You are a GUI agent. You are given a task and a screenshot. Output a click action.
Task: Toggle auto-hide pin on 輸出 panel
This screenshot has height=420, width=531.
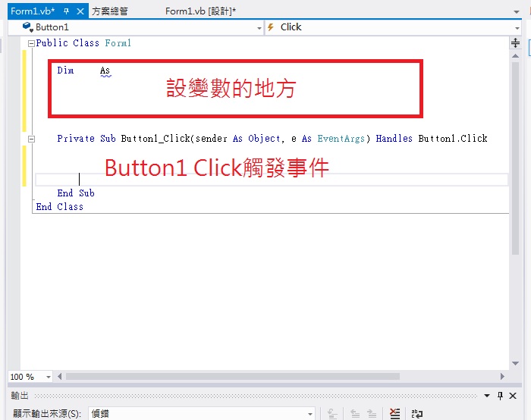500,395
